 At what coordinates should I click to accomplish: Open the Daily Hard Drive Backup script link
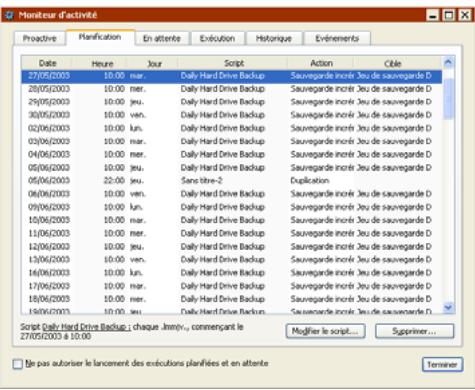(x=86, y=327)
